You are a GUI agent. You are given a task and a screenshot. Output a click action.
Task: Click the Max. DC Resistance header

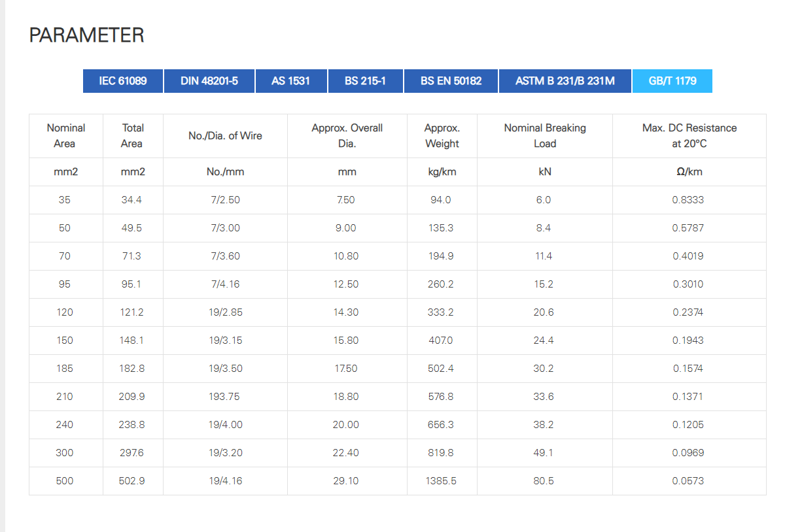tap(689, 136)
